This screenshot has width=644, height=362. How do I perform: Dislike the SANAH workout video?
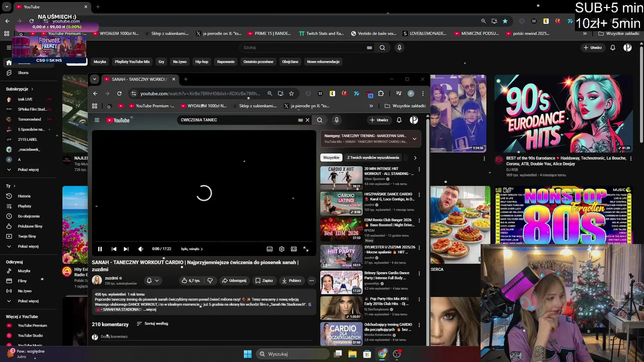click(x=210, y=281)
